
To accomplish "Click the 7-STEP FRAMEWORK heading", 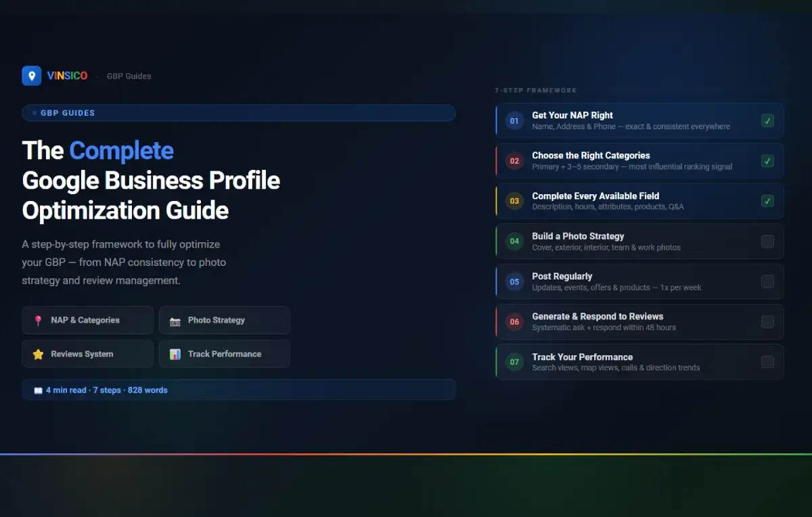I will click(535, 89).
